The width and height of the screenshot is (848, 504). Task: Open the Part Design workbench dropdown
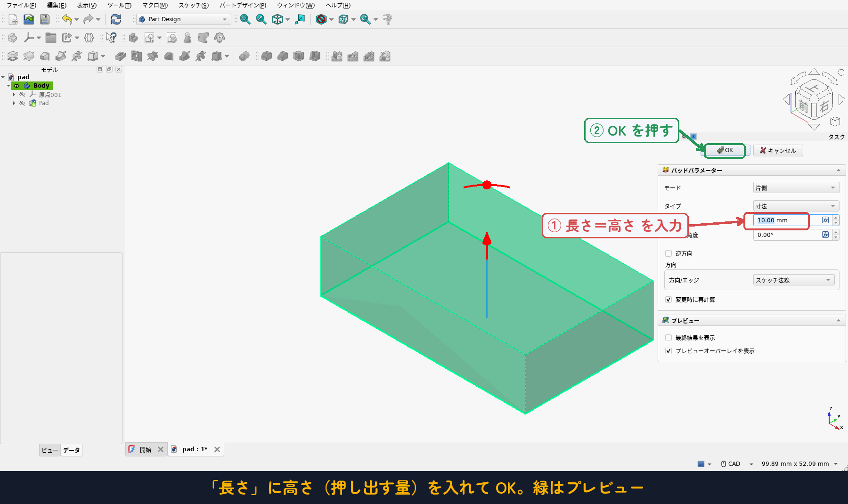[183, 19]
